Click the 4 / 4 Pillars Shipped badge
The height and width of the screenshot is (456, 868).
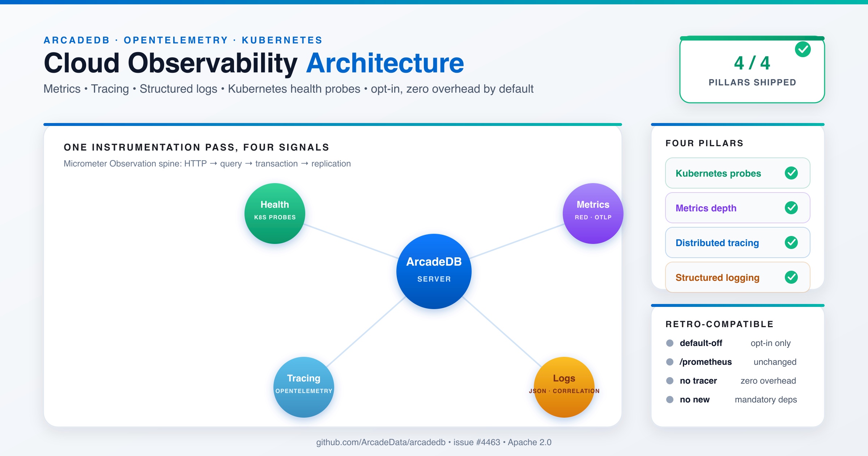(x=752, y=69)
